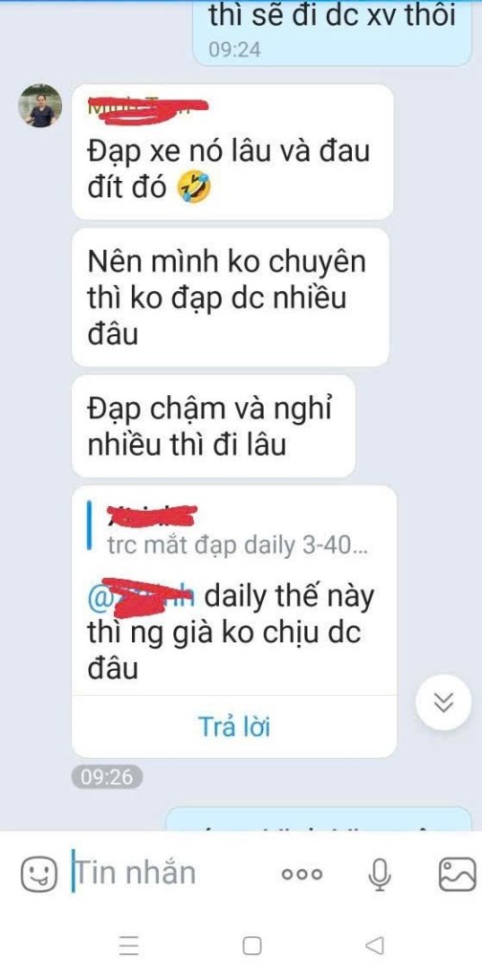The height and width of the screenshot is (980, 482).
Task: Tap outgoing message "thì sẽ đi dc xv thôi"
Action: (x=332, y=33)
